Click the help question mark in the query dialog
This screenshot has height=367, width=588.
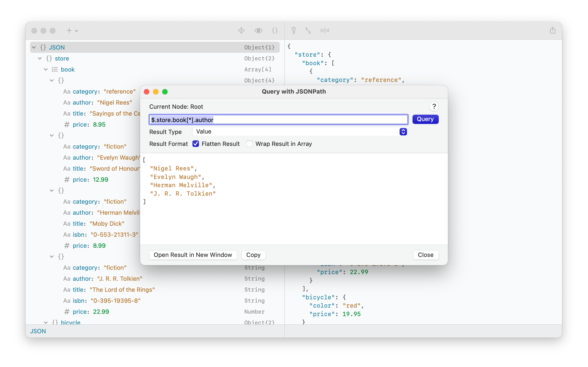(x=434, y=106)
